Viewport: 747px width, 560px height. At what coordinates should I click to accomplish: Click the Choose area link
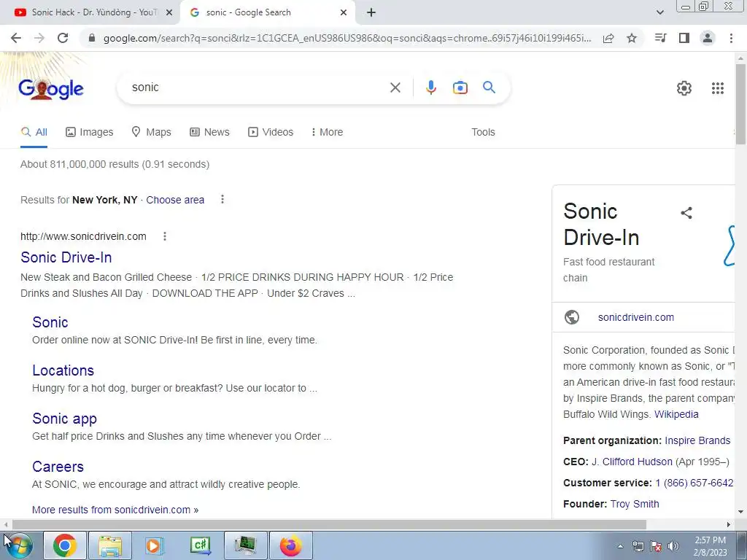[x=175, y=200]
